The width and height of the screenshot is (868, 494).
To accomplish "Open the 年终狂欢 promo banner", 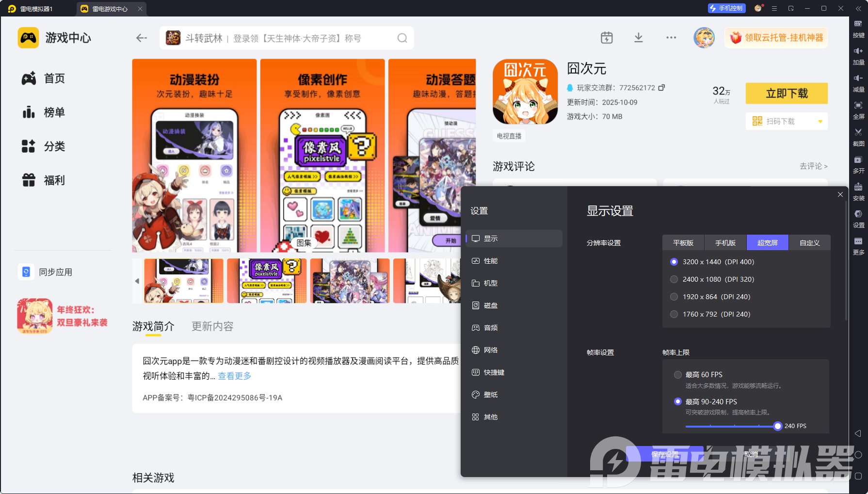I will tap(63, 316).
